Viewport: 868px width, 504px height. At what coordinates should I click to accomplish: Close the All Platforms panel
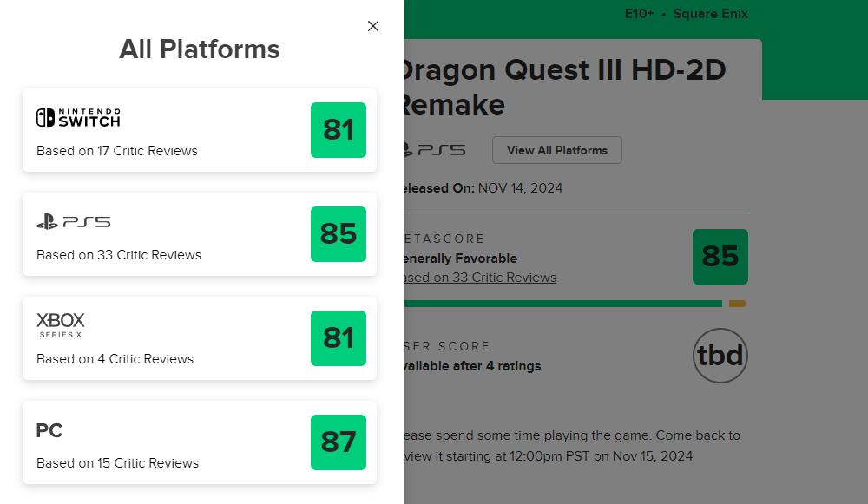(373, 26)
